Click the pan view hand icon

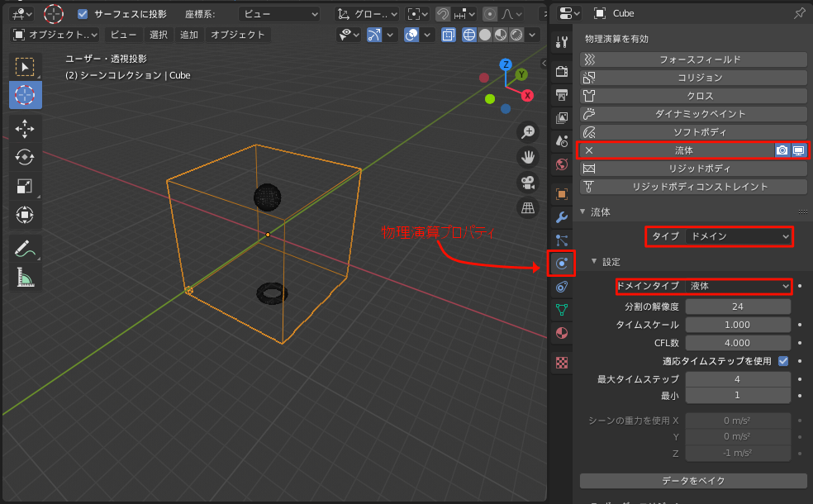pos(528,157)
